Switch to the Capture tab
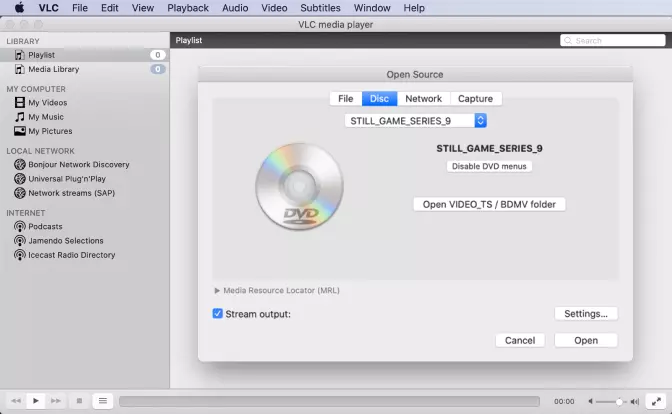The image size is (672, 414). [x=475, y=99]
